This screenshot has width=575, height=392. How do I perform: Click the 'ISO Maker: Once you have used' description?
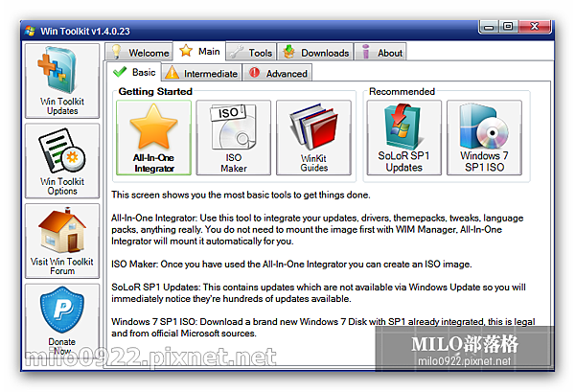[x=291, y=264]
